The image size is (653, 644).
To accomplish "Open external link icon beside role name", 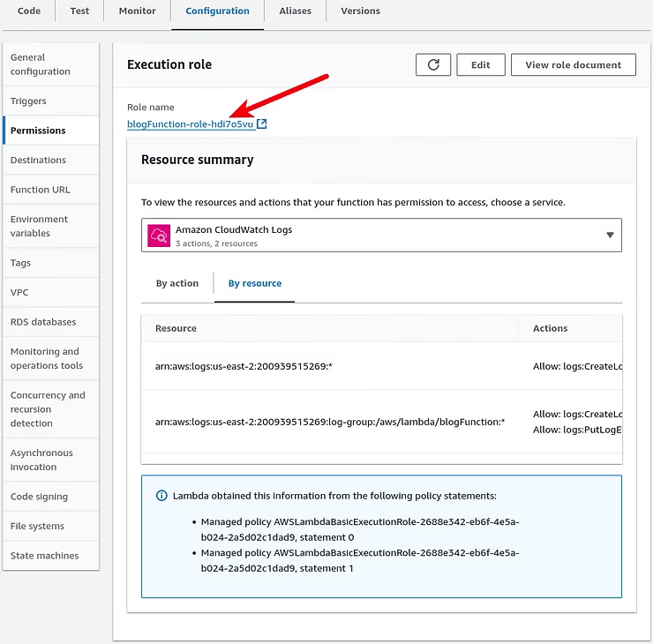I will (x=261, y=124).
